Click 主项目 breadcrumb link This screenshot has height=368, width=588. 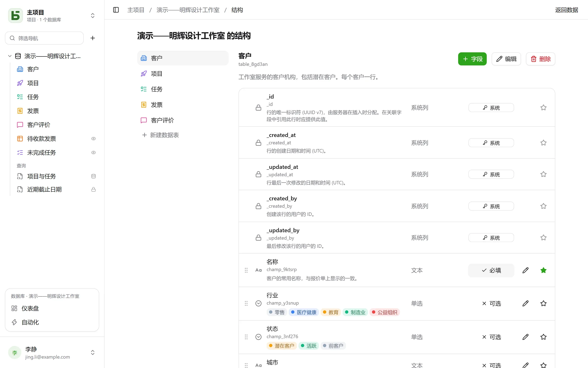pos(136,10)
